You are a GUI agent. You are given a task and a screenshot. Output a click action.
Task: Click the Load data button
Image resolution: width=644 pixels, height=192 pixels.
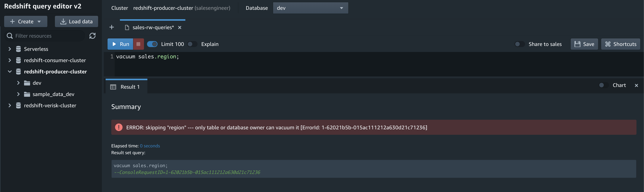[x=77, y=21]
